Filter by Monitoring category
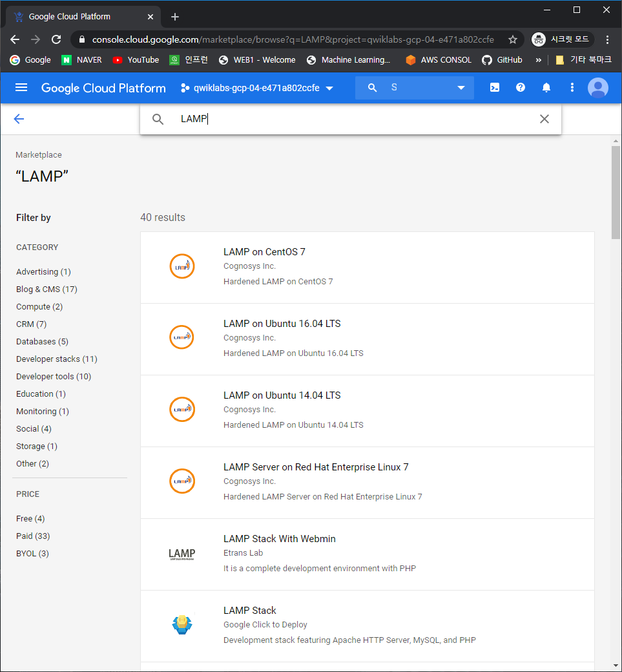Image resolution: width=622 pixels, height=672 pixels. (43, 412)
